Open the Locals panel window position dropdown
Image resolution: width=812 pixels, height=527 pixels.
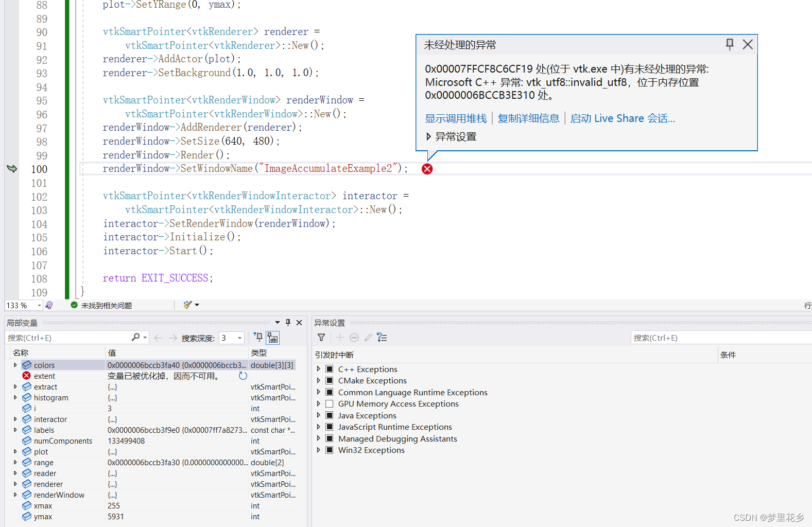[x=278, y=322]
